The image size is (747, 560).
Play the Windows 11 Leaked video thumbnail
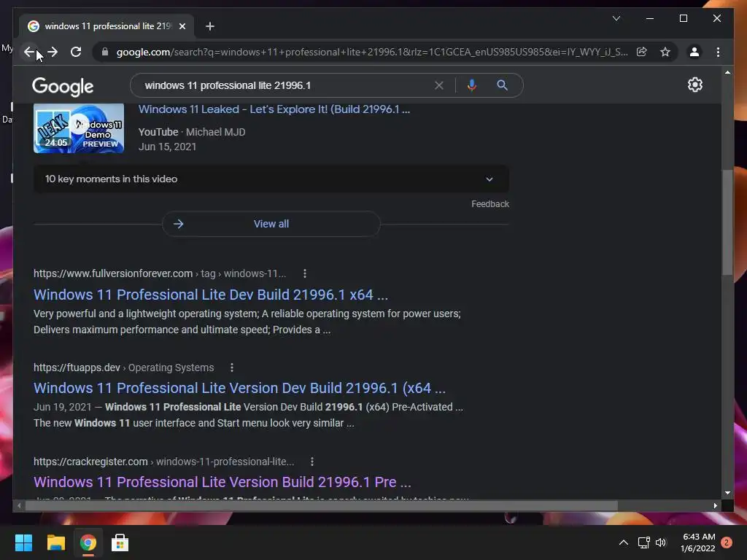[79, 128]
